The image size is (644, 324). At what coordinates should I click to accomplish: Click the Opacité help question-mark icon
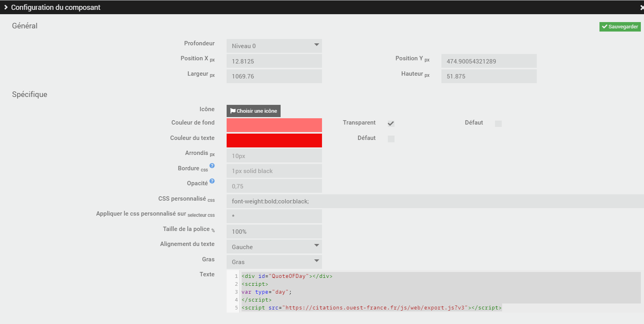click(x=212, y=181)
